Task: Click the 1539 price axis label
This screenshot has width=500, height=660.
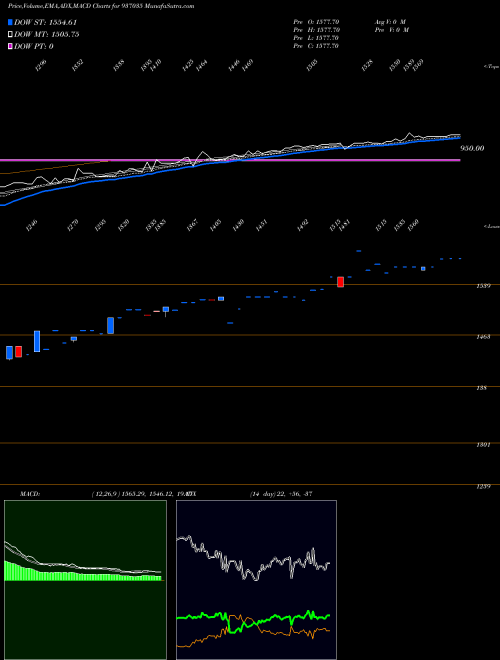Action: click(x=482, y=286)
